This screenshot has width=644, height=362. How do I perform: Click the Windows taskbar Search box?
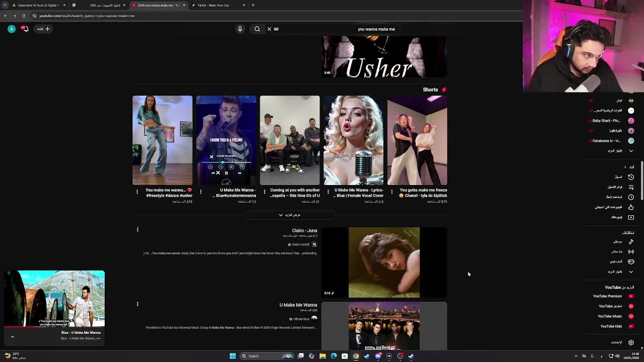click(266, 356)
